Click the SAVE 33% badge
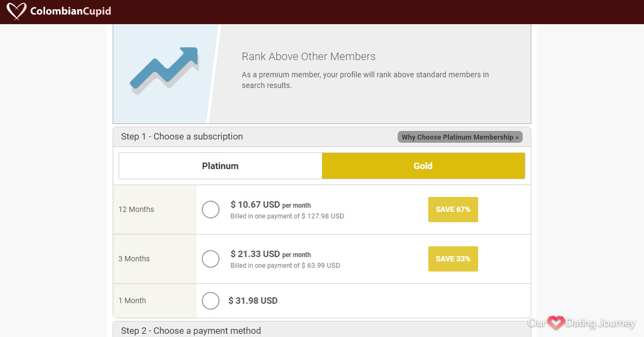The image size is (644, 337). pyautogui.click(x=453, y=259)
